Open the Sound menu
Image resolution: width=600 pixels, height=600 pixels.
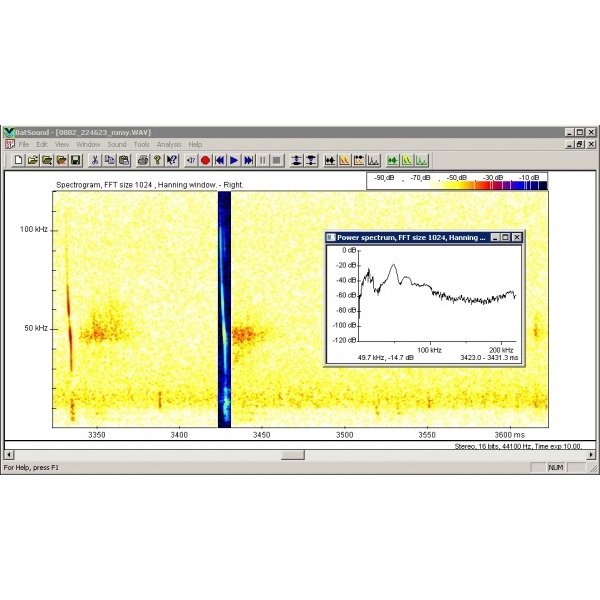point(117,145)
